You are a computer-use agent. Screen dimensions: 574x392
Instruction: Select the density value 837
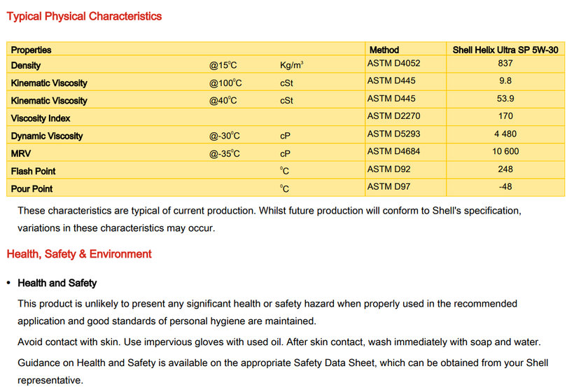[505, 63]
